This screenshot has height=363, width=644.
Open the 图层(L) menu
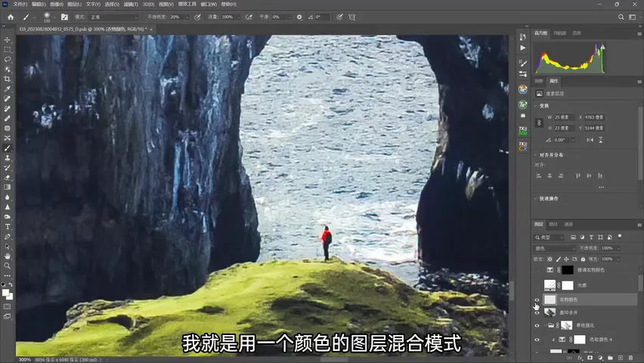[x=74, y=4]
